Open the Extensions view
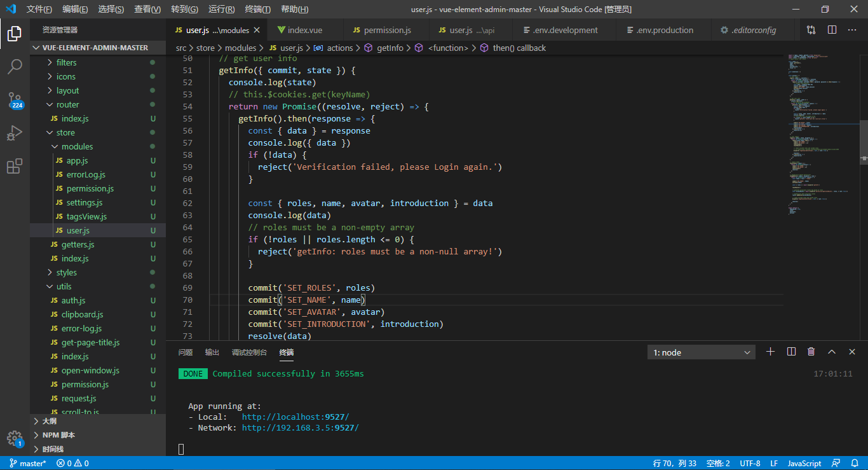 pos(15,167)
